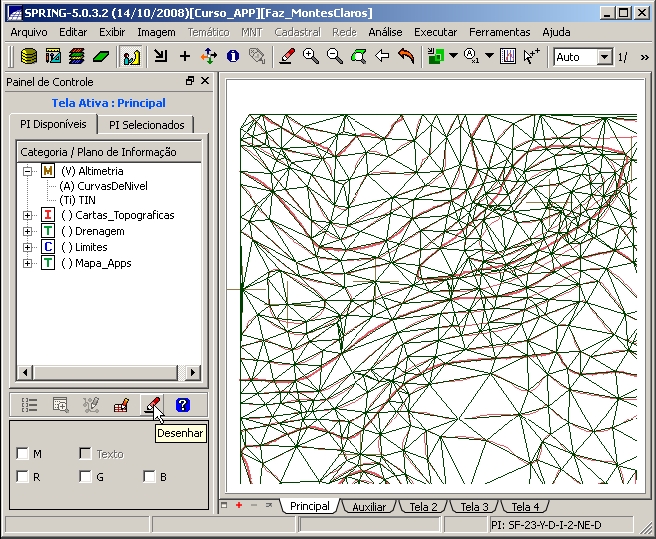Check the R channel checkbox
This screenshot has height=539, width=656.
23,477
